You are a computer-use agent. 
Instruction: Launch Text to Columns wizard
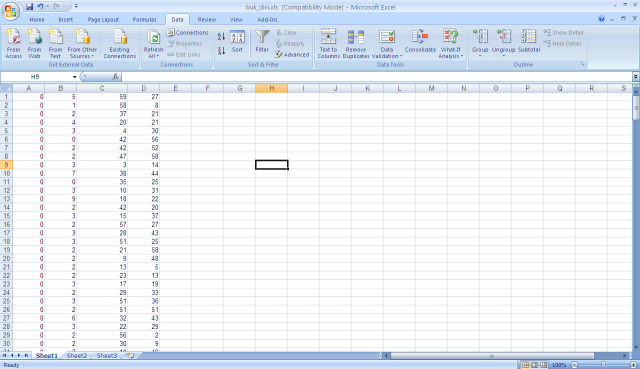[329, 43]
